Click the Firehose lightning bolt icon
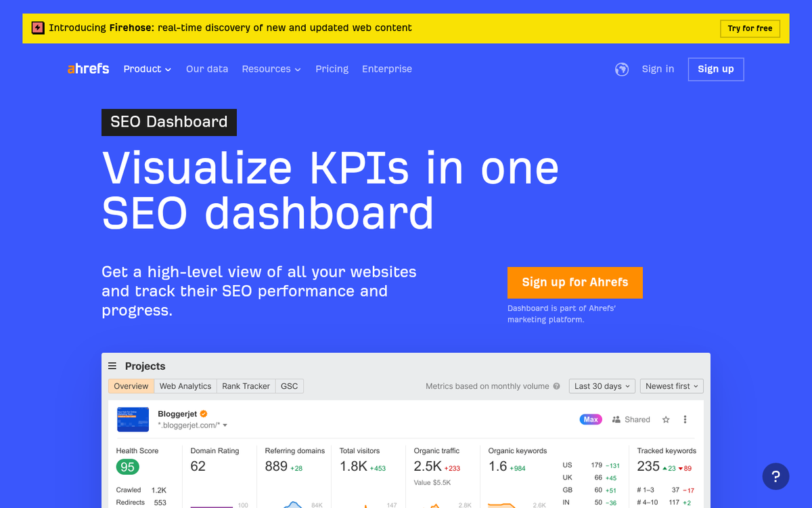The height and width of the screenshot is (508, 812). pos(37,28)
